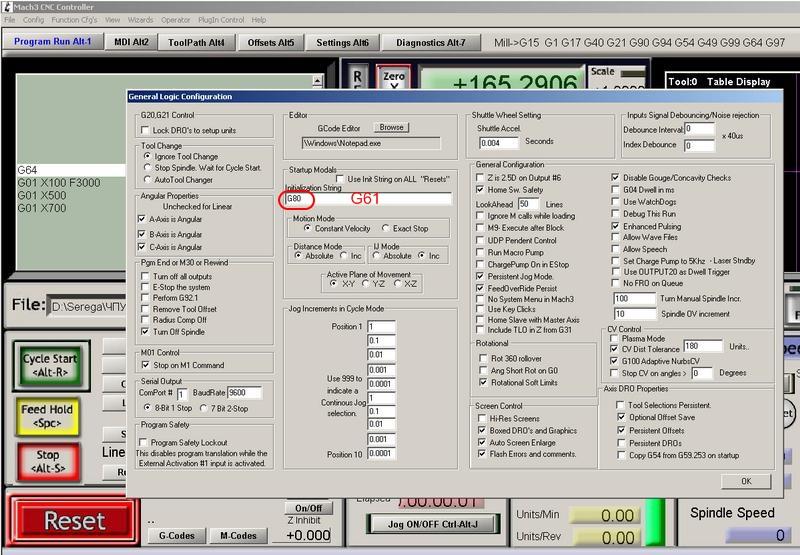
Task: Enable Plasma Mode checkbox
Action: 614,339
